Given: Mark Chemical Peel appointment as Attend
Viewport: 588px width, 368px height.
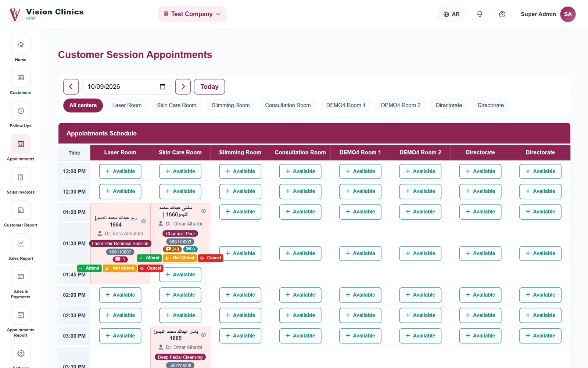Looking at the screenshot, I should [x=149, y=258].
